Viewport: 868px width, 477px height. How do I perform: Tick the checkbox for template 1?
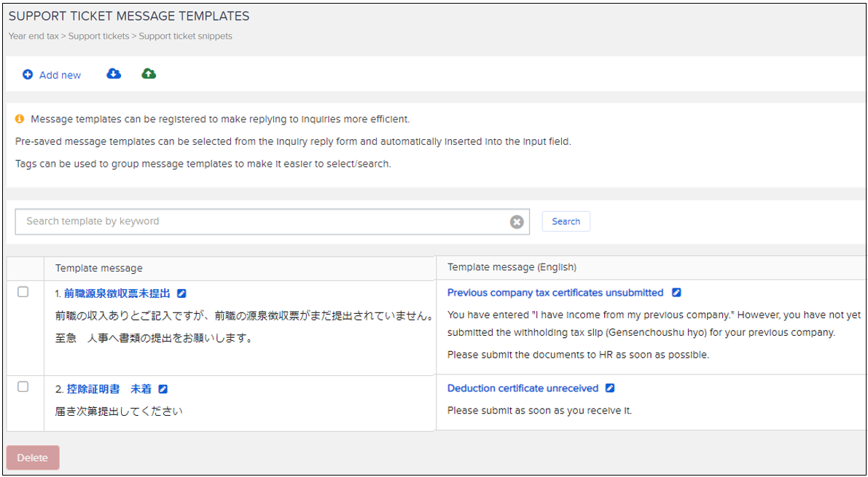coord(23,292)
